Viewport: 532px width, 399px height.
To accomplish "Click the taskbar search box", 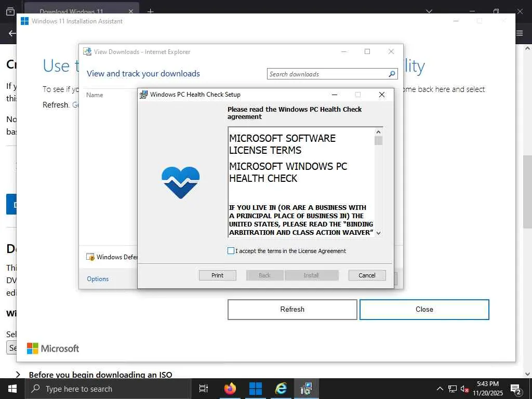I will [108, 389].
